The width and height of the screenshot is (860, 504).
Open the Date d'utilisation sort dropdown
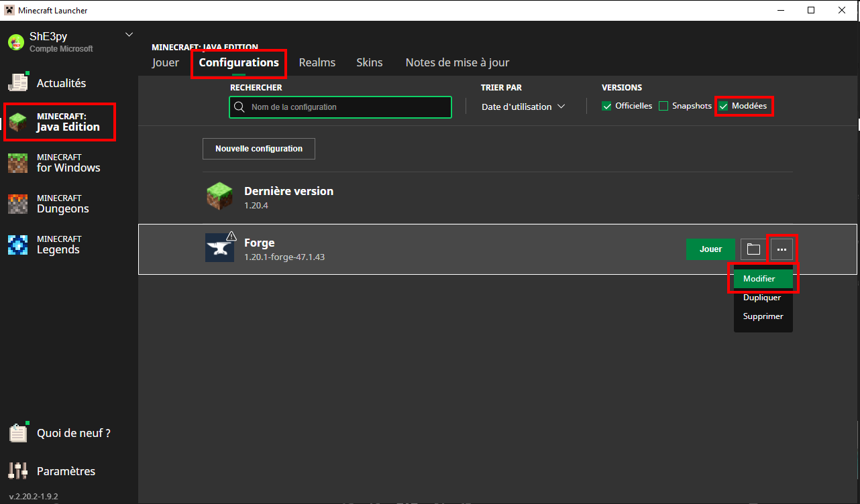coord(523,107)
